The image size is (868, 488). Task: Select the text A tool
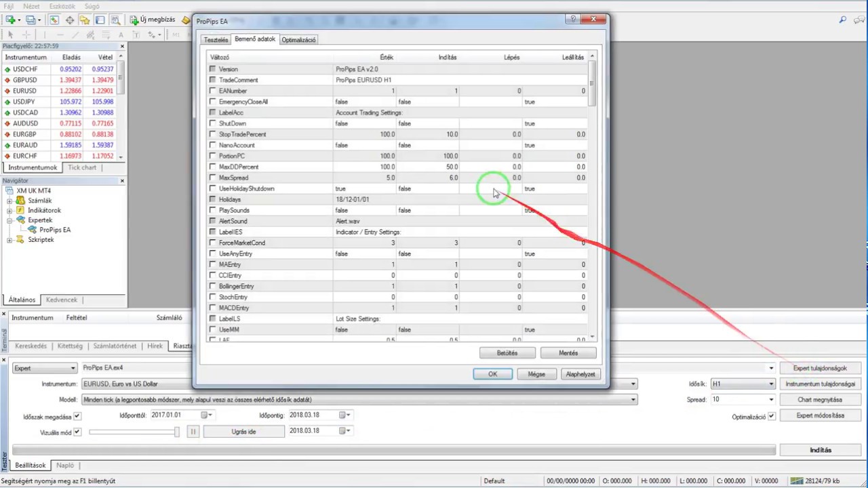pos(121,35)
